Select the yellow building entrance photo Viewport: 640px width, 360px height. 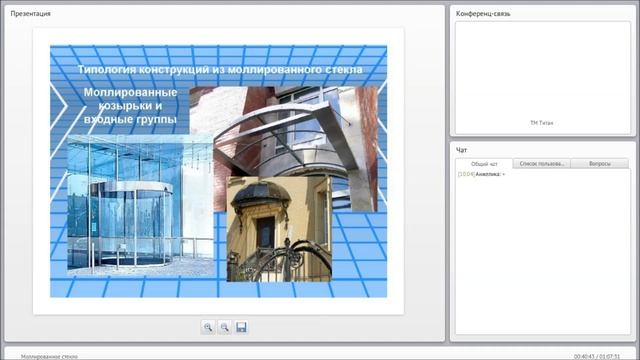(x=279, y=229)
